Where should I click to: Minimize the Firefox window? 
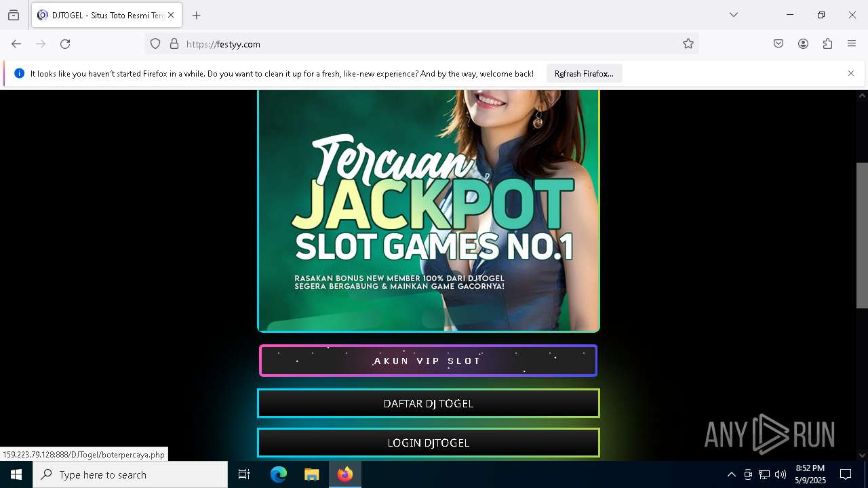(x=789, y=15)
